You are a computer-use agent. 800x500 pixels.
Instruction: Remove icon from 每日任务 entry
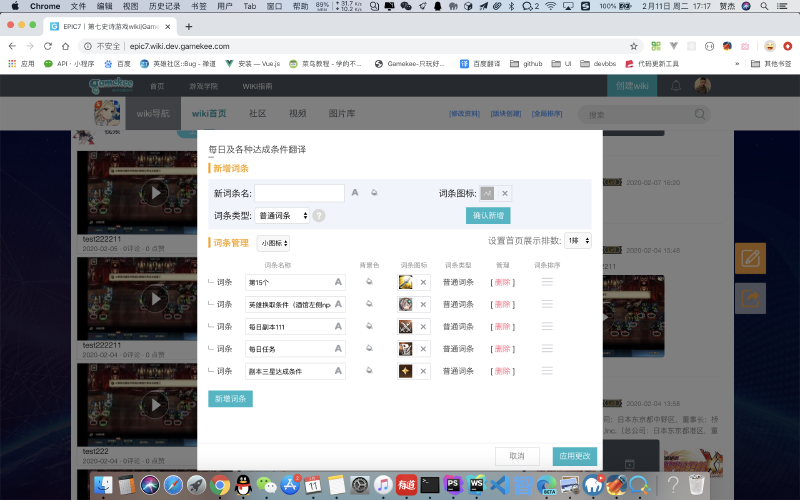click(x=423, y=349)
